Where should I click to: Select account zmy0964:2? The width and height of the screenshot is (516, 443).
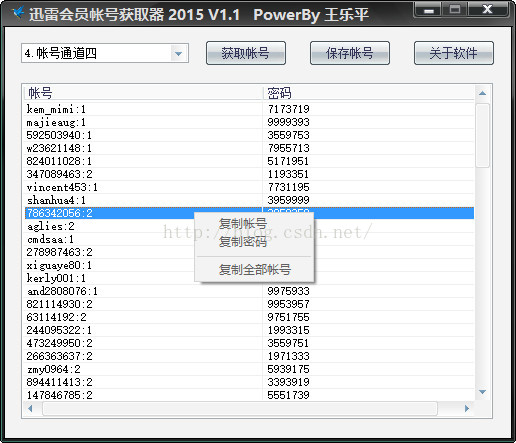tap(53, 369)
